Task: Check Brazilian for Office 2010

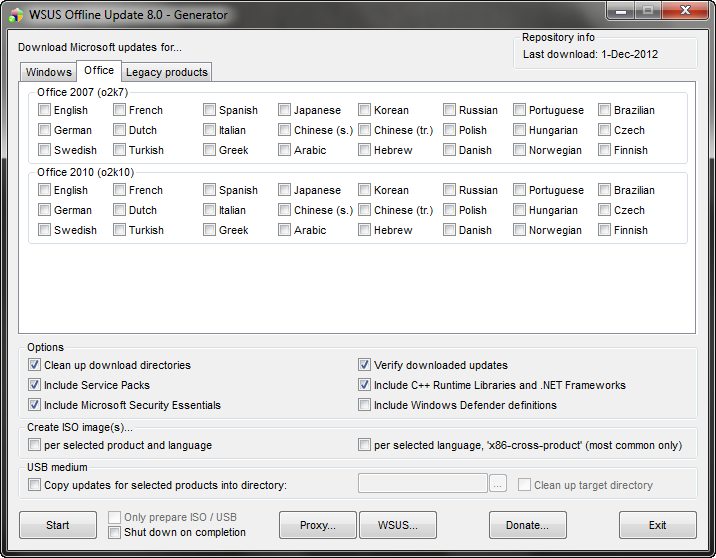Action: click(604, 190)
